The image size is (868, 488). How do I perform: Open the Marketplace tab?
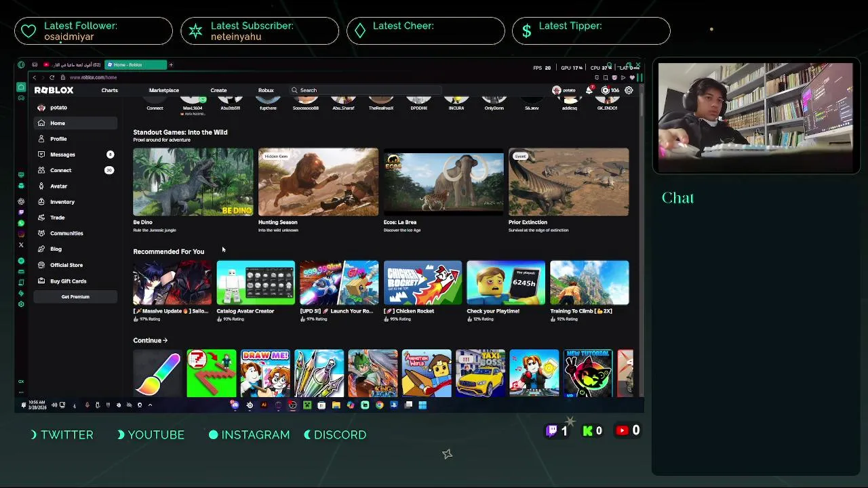[164, 90]
